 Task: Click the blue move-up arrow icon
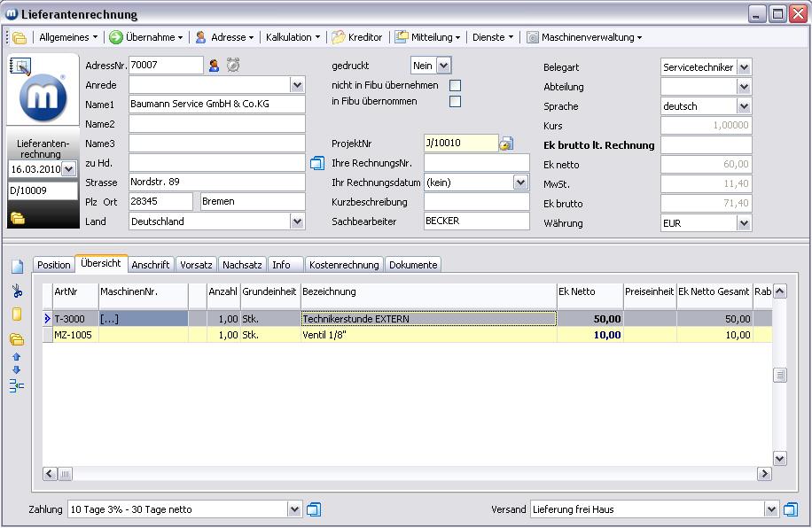point(16,357)
